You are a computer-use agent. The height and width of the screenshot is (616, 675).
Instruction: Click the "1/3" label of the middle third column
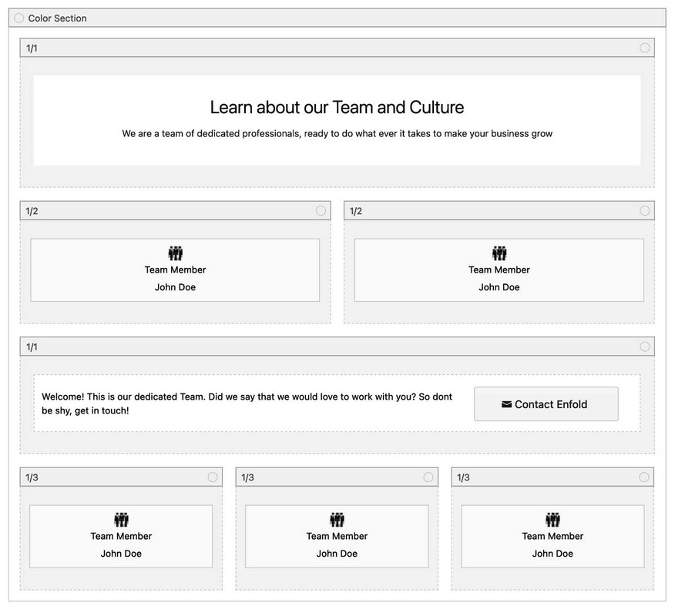pos(247,477)
